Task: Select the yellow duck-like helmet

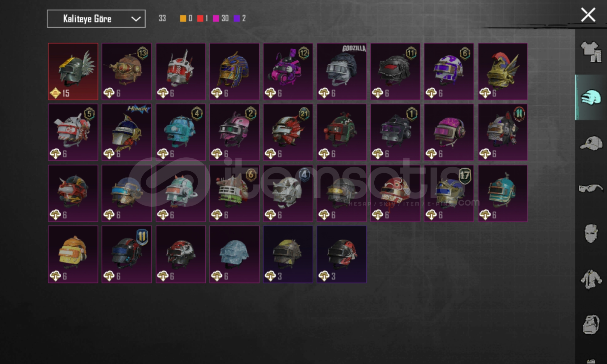Action: (x=73, y=254)
